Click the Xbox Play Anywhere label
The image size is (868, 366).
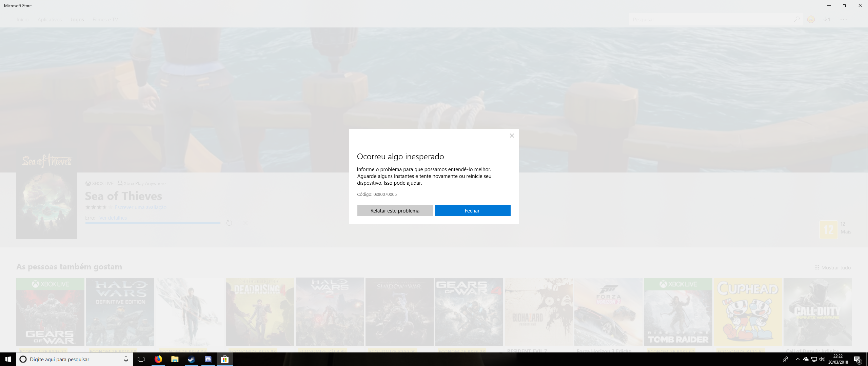click(142, 183)
